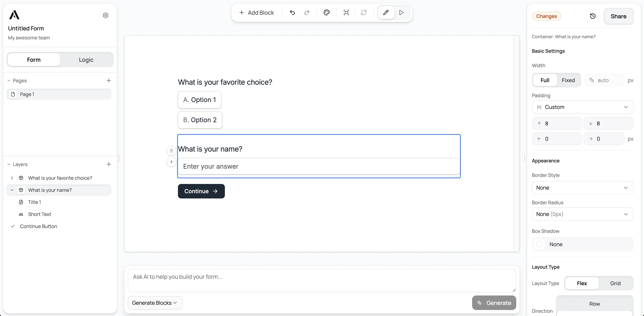Switch to the Logic tab
The height and width of the screenshot is (316, 644).
click(x=86, y=60)
